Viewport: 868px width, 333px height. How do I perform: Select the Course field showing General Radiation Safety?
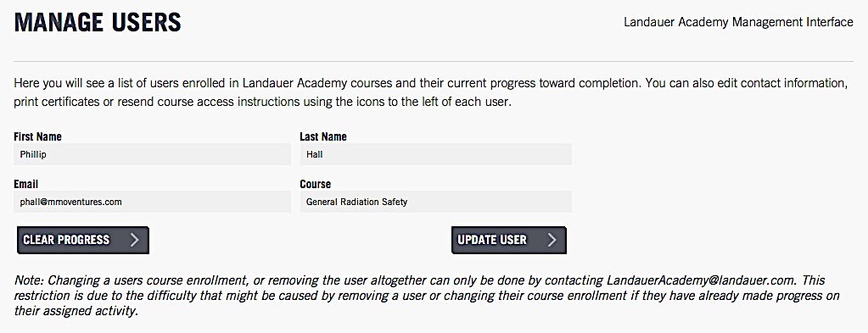[435, 202]
